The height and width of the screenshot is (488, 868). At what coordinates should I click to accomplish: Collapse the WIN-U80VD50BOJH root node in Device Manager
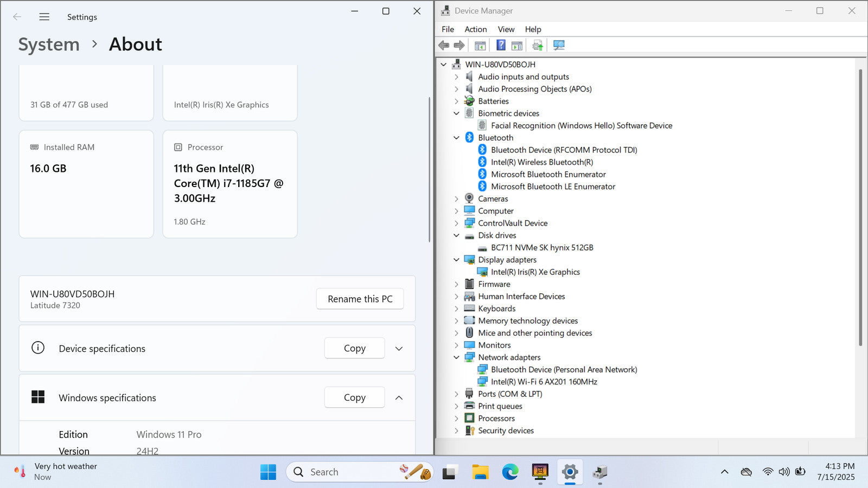point(444,65)
